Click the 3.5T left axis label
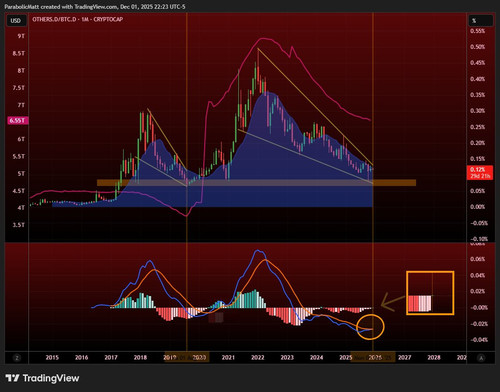 pos(19,225)
